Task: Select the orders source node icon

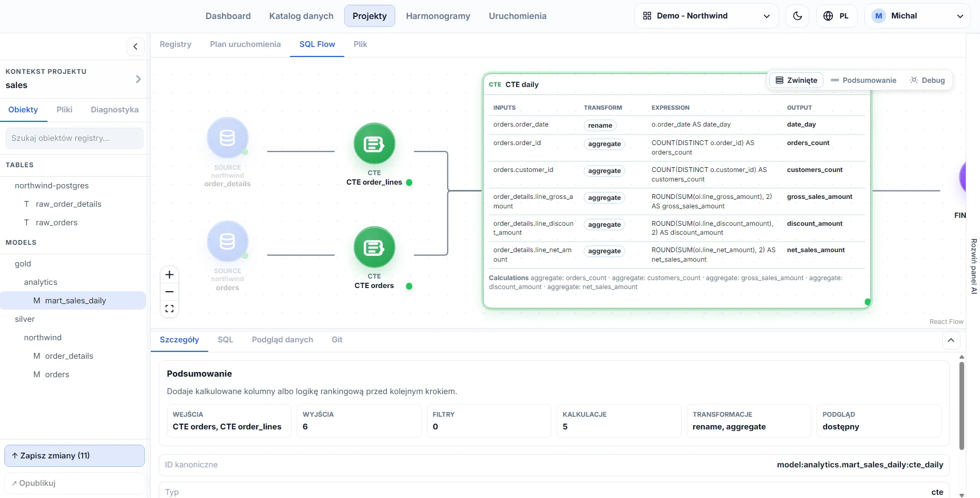Action: [x=227, y=241]
